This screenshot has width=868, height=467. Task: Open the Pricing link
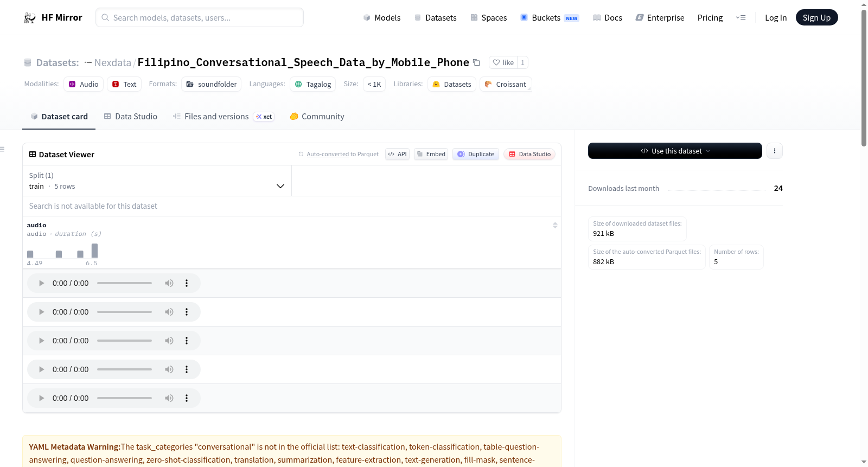click(710, 17)
